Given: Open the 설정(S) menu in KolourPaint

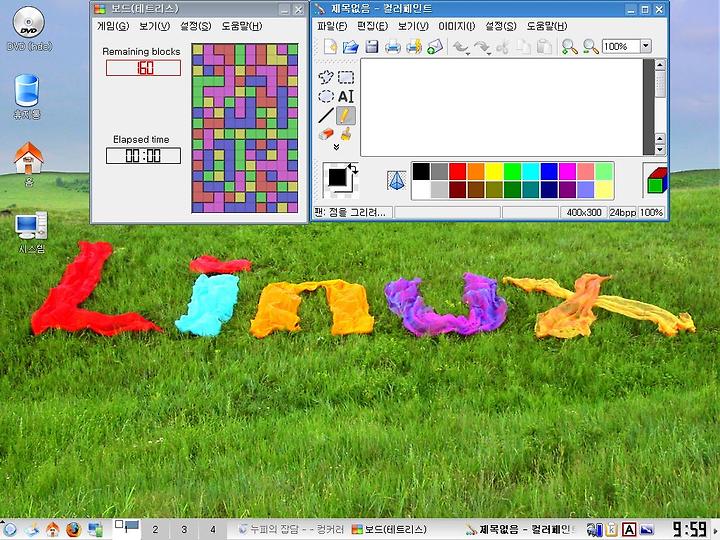Looking at the screenshot, I should point(501,26).
